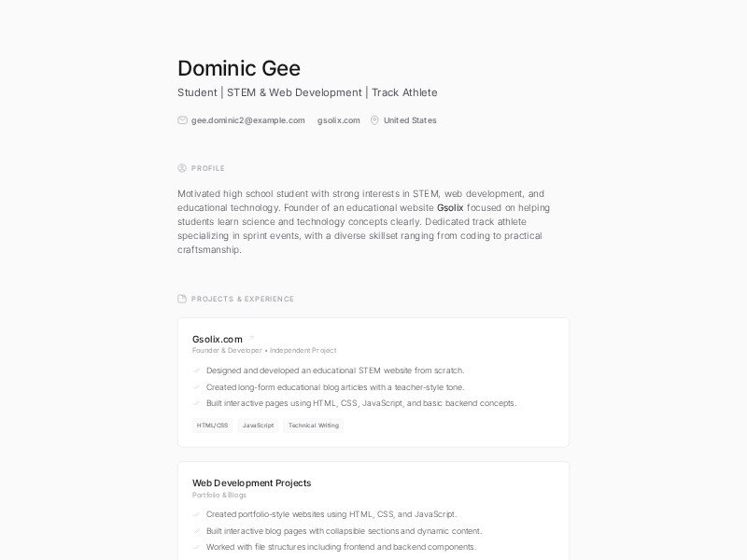This screenshot has height=560, width=747.
Task: Click the Profile section person icon
Action: (182, 168)
